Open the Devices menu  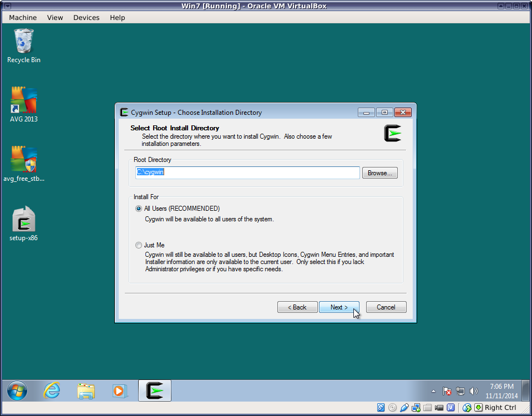click(87, 18)
